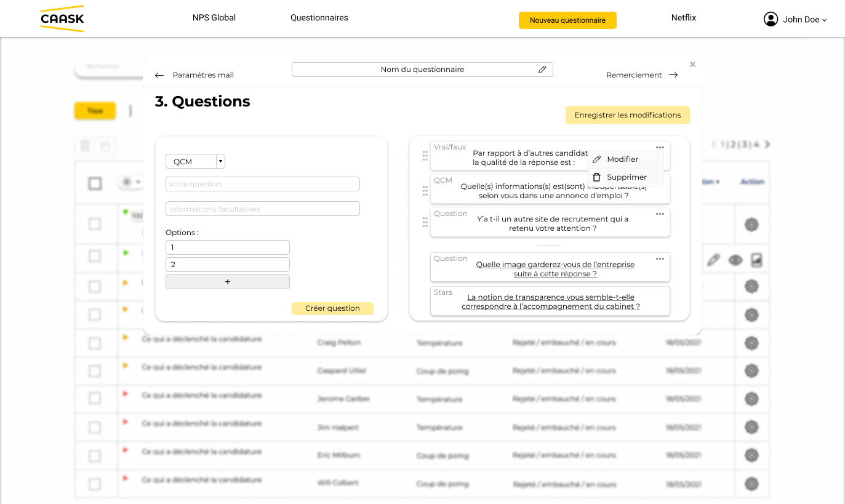Click drag handle of 'Y'a t-il un autre site' question

[425, 222]
